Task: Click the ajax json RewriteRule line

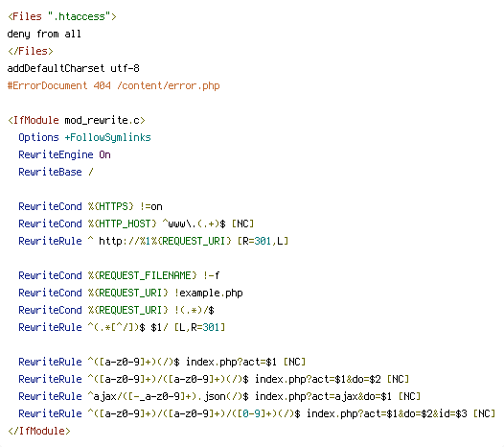Action: click(219, 396)
